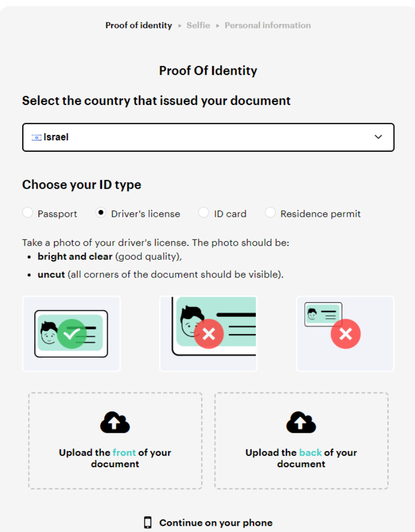The height and width of the screenshot is (532, 415).
Task: Open the issuing country dropdown
Action: click(x=208, y=137)
